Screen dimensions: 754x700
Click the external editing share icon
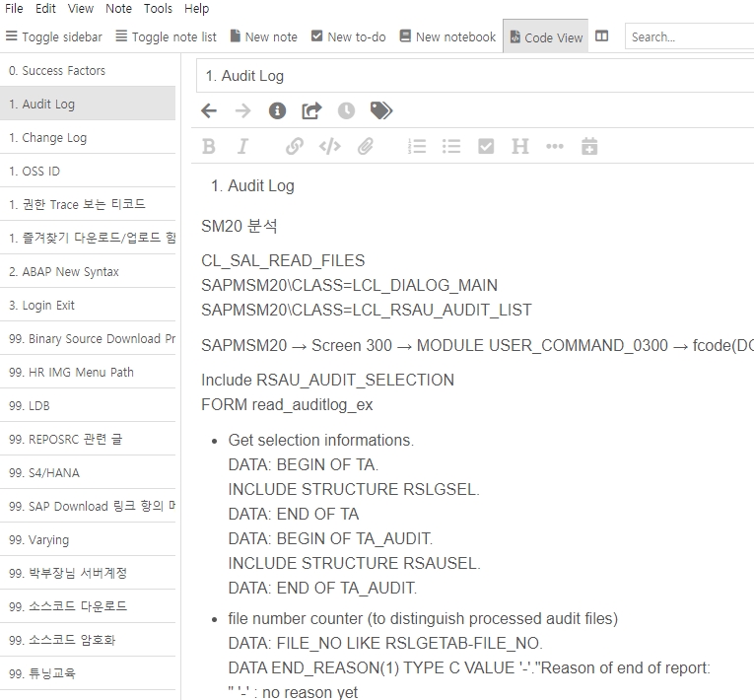[311, 111]
